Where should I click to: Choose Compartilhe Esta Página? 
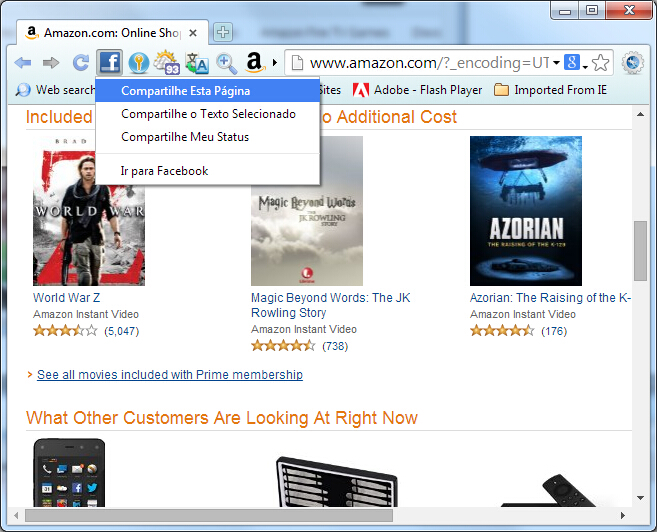click(x=207, y=91)
